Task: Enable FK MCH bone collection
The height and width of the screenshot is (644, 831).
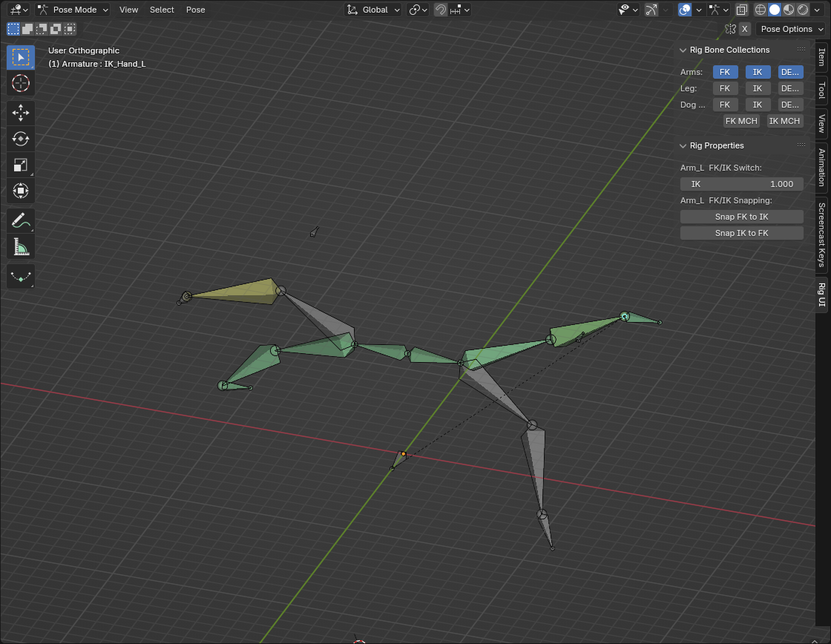Action: coord(741,121)
